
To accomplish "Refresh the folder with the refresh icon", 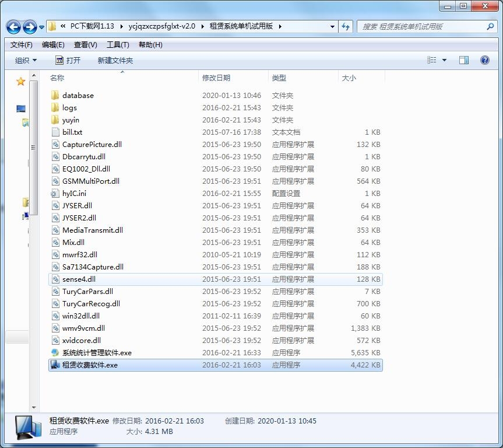I will click(346, 27).
